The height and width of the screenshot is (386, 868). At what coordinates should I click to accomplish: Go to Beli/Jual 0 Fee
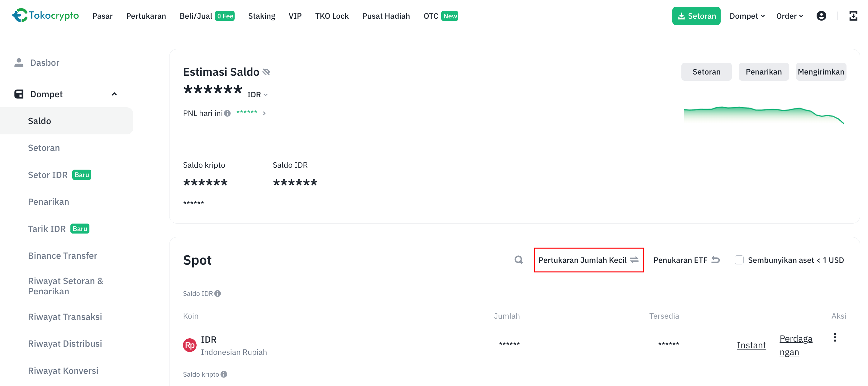[x=207, y=16]
